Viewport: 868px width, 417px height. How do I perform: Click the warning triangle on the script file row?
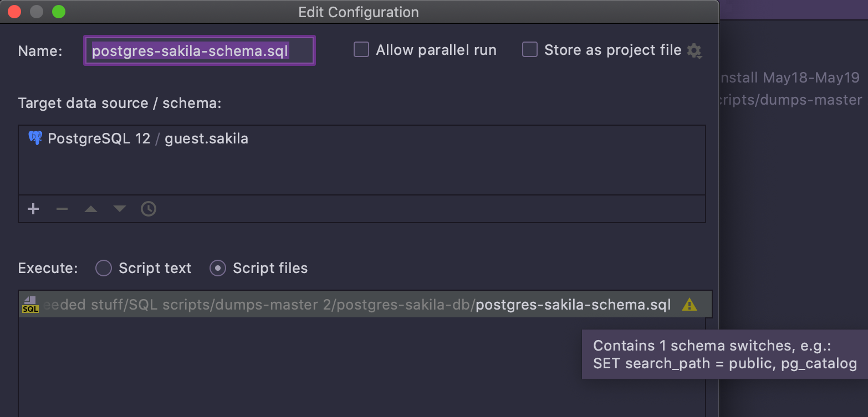tap(690, 304)
